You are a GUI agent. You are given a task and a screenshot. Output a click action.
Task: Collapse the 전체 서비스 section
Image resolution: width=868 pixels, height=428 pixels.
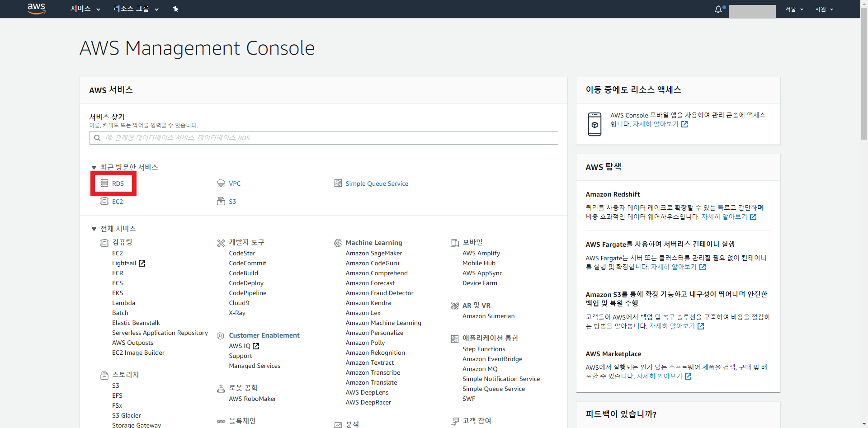(x=94, y=229)
